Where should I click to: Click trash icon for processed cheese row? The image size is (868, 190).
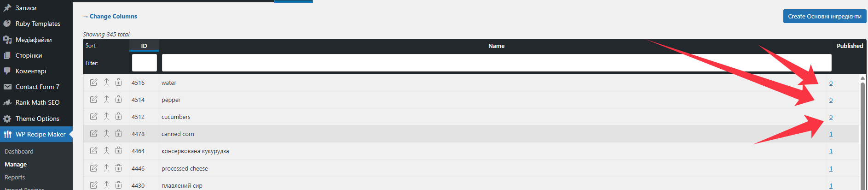coord(119,168)
